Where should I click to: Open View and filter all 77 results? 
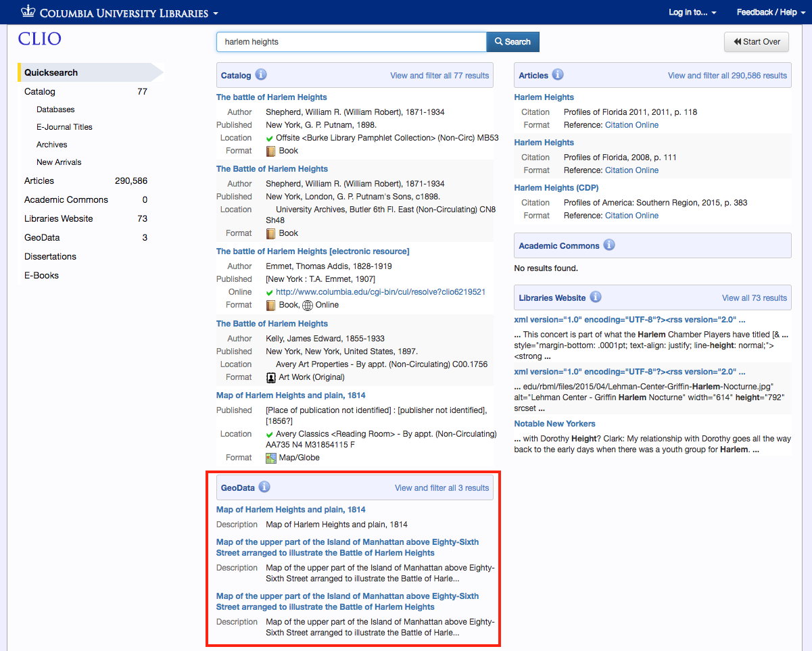(439, 76)
